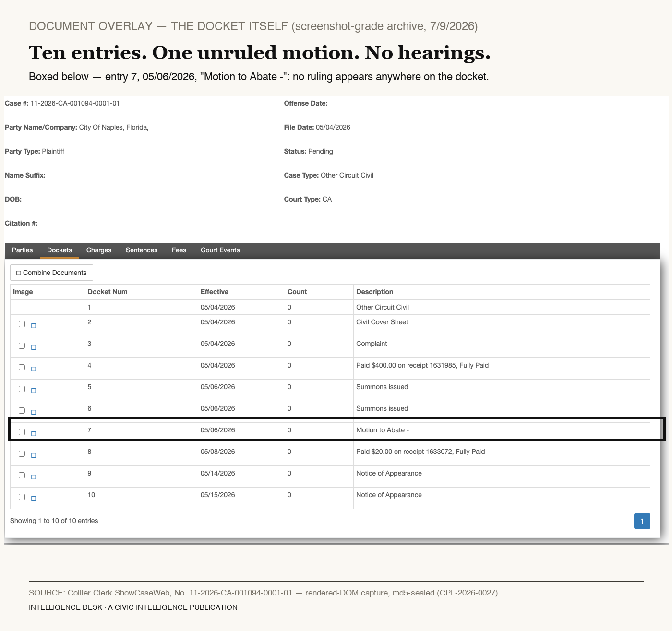Open the Sentences tab

point(142,250)
